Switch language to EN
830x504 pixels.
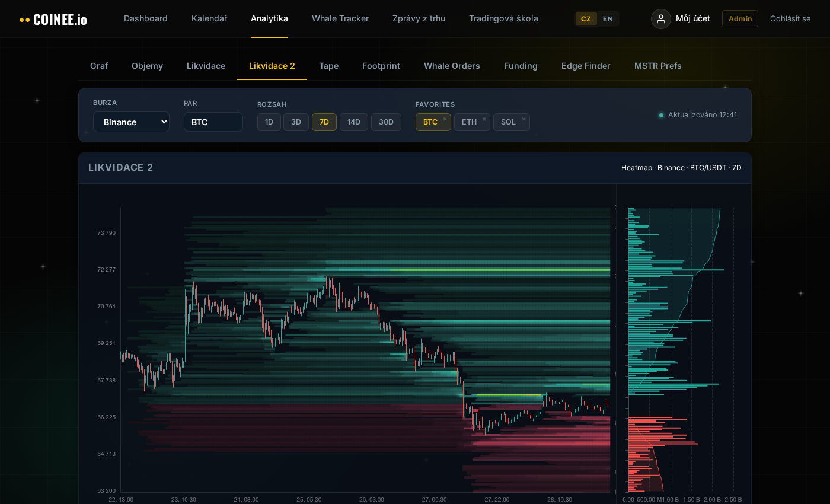608,19
